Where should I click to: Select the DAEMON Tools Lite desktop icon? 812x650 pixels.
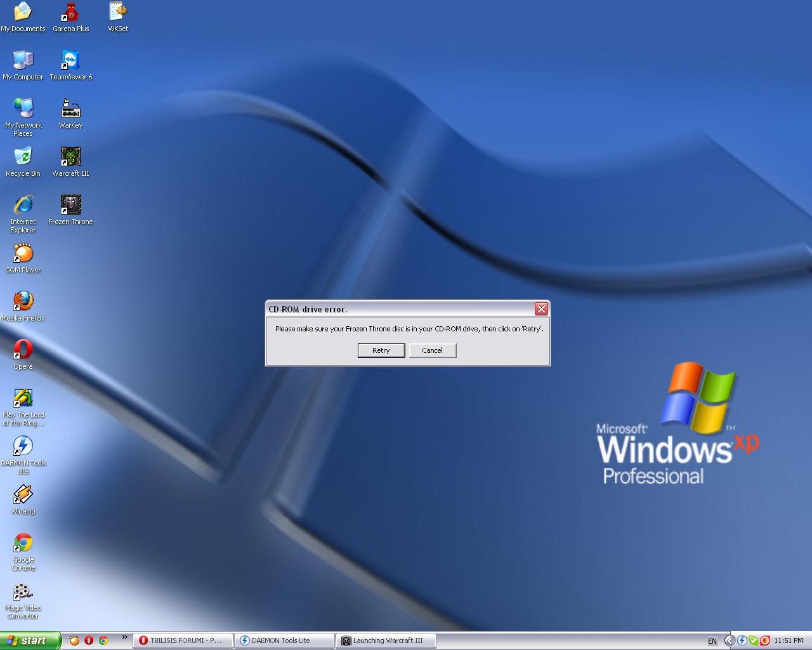pyautogui.click(x=23, y=446)
